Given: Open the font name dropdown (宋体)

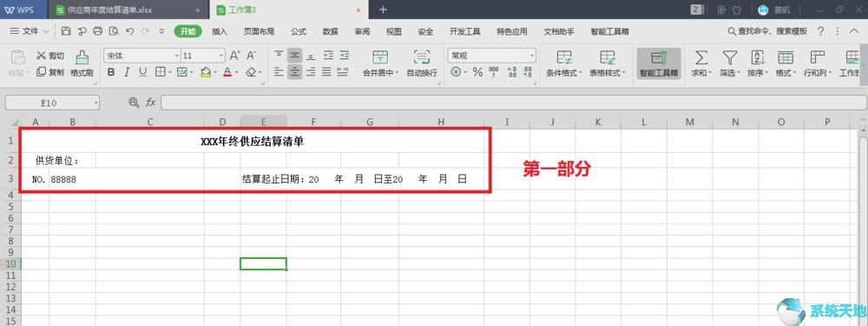Looking at the screenshot, I should coord(177,56).
